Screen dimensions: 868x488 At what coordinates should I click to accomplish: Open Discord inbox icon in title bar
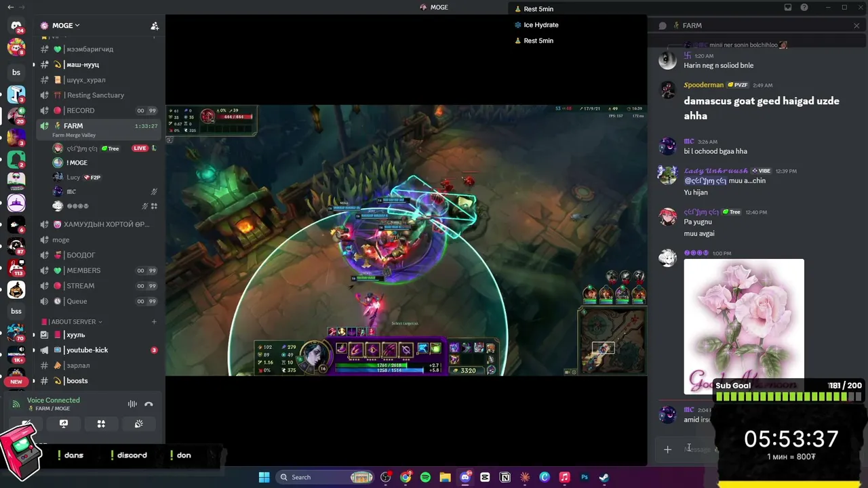click(x=788, y=7)
